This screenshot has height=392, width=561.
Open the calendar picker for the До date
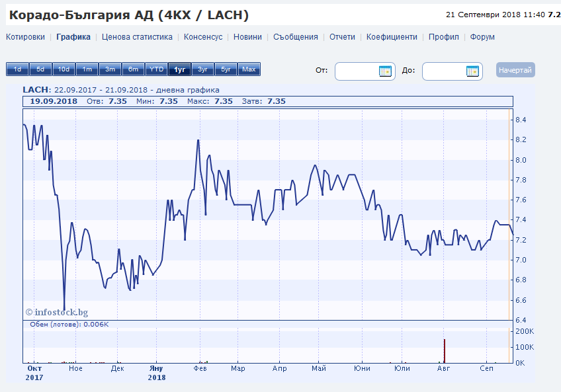click(x=472, y=71)
